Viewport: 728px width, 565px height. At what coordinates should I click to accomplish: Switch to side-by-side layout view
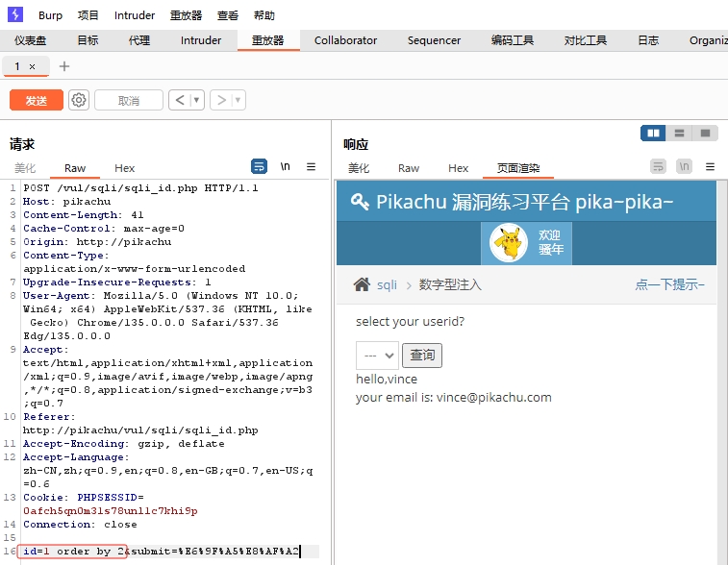tap(653, 134)
